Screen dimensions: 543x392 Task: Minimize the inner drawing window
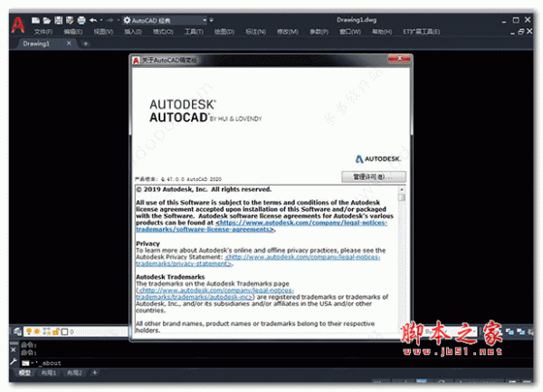click(512, 33)
